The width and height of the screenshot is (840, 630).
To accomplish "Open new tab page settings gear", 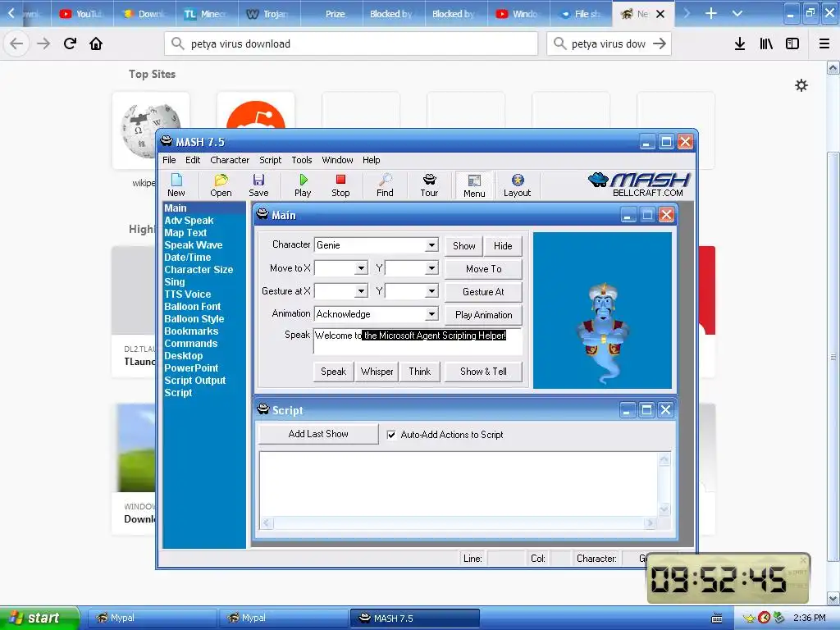I will (801, 85).
